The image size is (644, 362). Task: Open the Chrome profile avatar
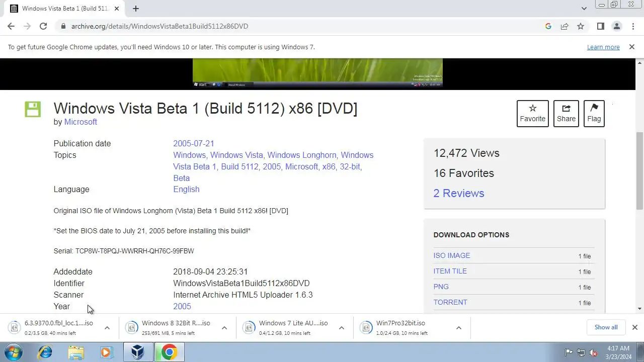[616, 26]
